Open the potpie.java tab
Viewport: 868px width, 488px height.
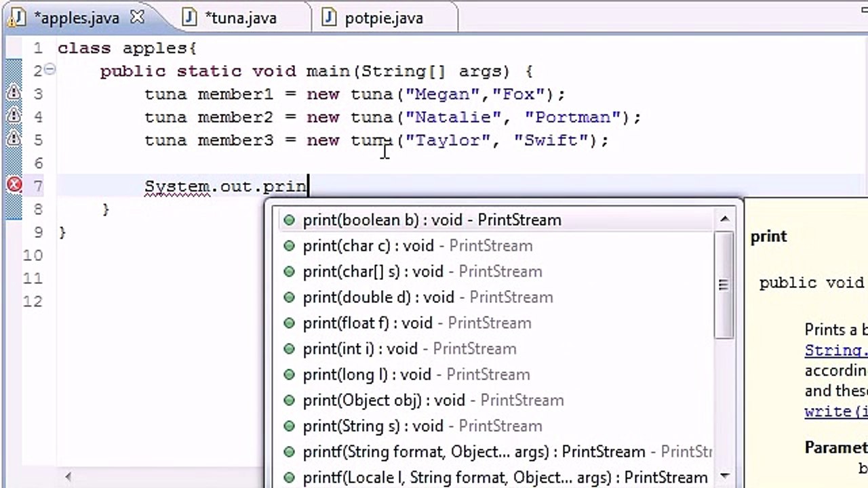(x=384, y=18)
